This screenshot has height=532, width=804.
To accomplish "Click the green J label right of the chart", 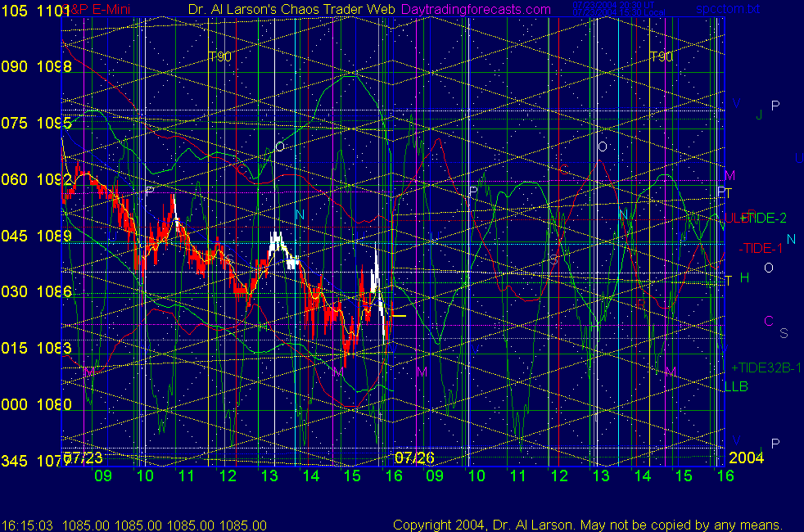I will [x=760, y=115].
